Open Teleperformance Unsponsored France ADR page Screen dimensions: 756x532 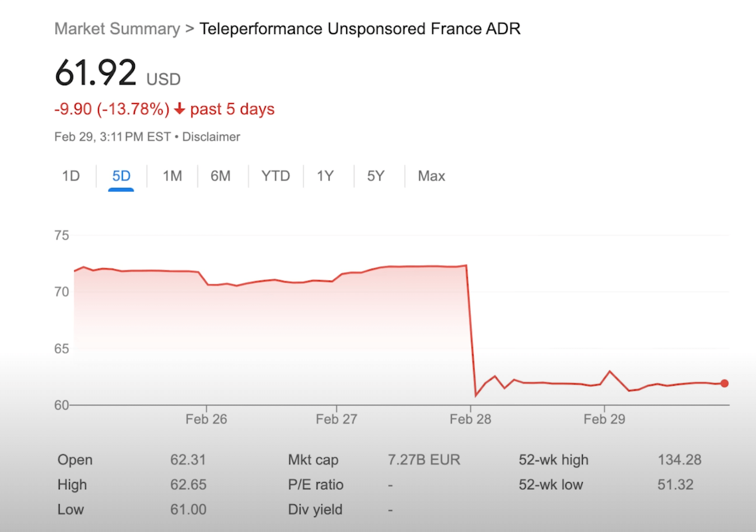360,28
